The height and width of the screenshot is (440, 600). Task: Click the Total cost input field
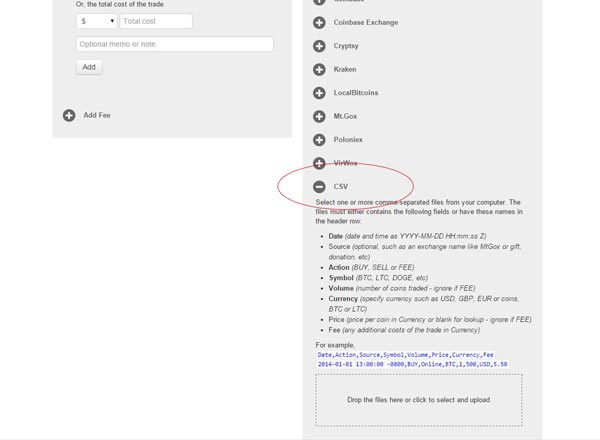(156, 21)
